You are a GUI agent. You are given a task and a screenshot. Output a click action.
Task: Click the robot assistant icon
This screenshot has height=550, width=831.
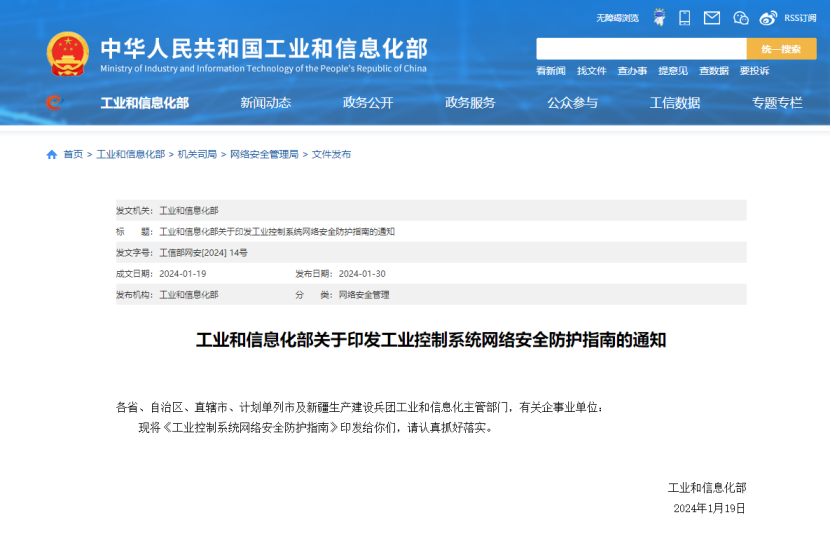(x=660, y=18)
